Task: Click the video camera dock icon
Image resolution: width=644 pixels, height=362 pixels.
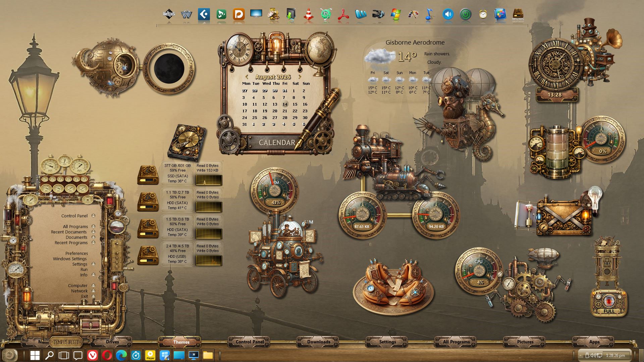Action: 378,14
